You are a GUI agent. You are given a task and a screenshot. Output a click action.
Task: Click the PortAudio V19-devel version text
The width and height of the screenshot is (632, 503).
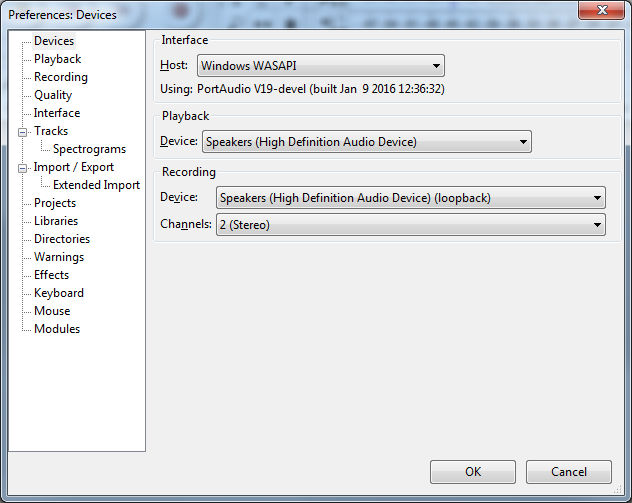point(320,89)
